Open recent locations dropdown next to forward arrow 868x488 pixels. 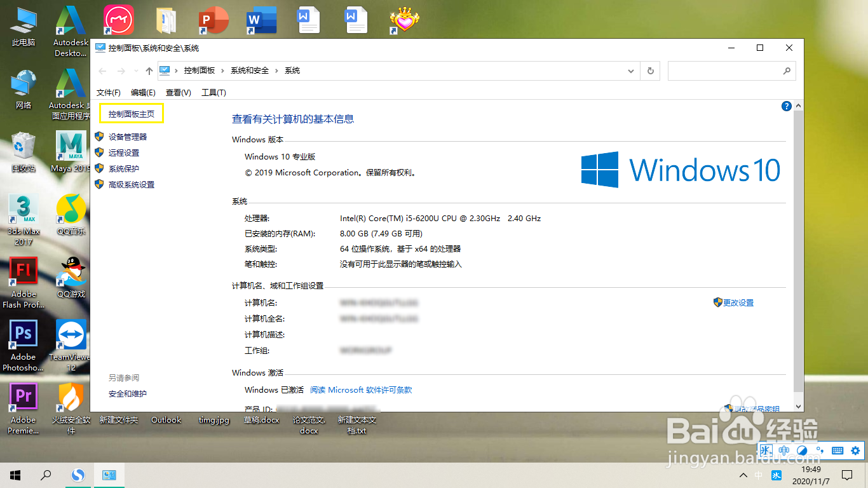[x=135, y=71]
